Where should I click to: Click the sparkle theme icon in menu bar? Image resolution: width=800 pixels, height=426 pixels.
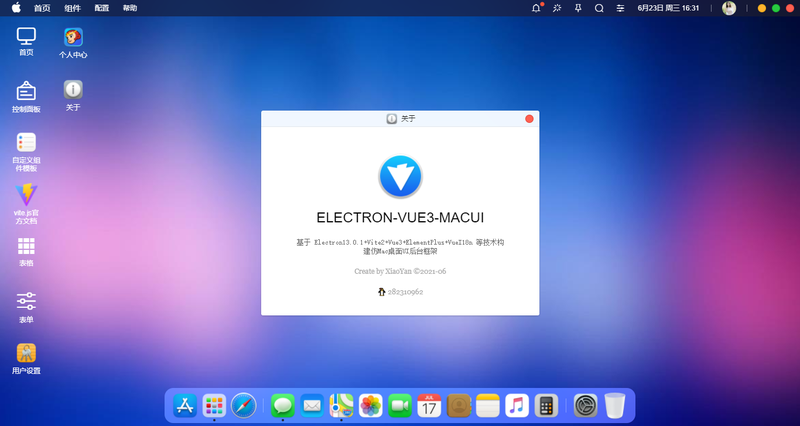[x=557, y=8]
